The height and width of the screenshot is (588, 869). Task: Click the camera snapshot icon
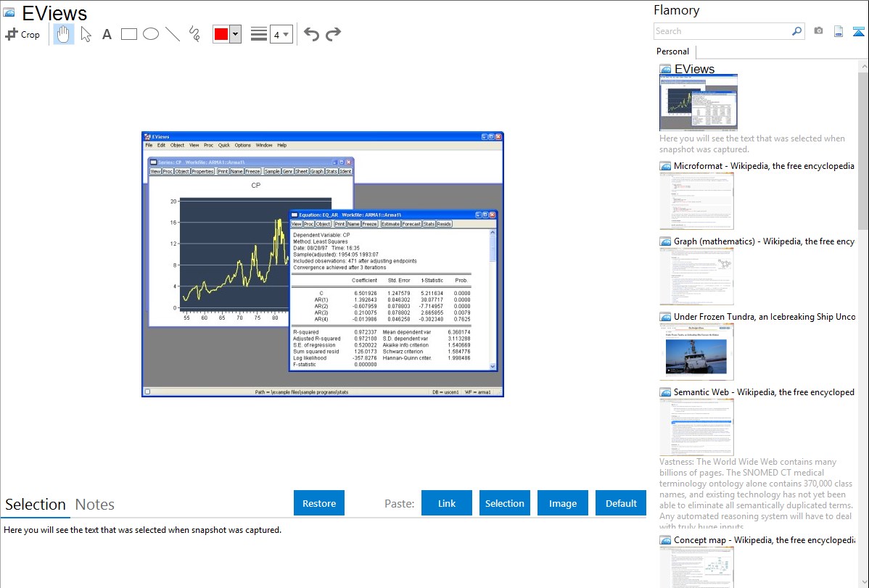[818, 31]
